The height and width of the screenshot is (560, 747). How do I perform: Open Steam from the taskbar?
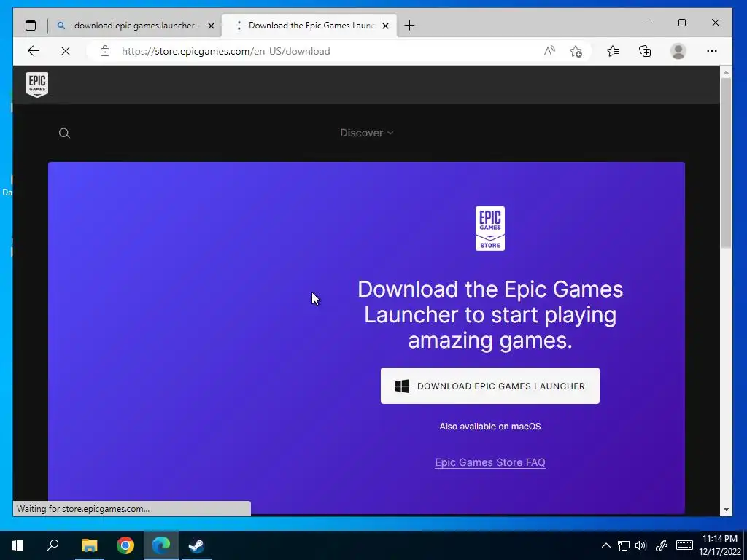[x=197, y=545]
